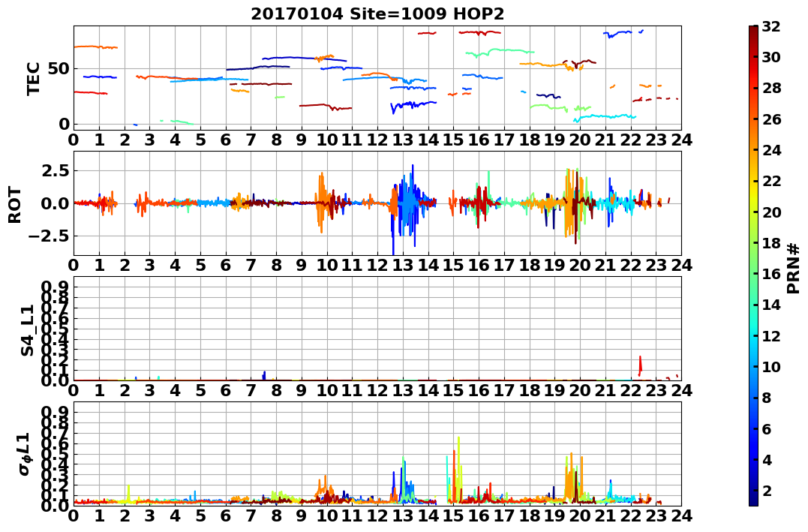Click hour 9 tick below S4_L1 panel

[x=302, y=390]
